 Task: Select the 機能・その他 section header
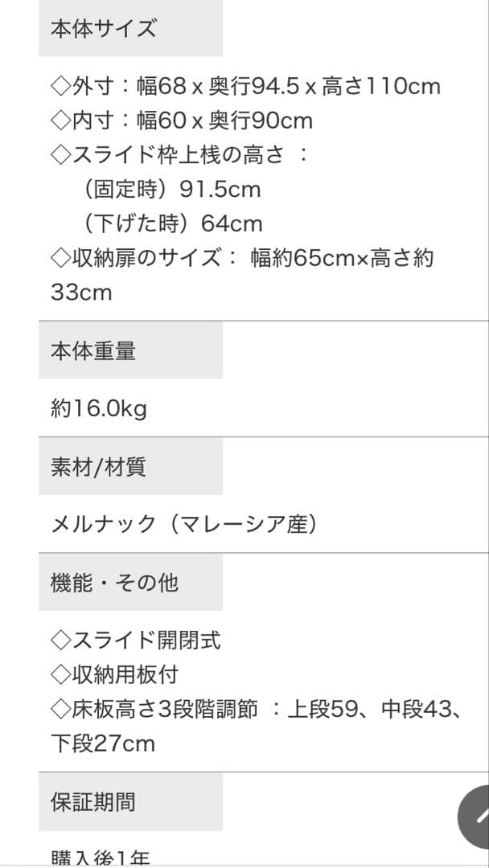pyautogui.click(x=114, y=582)
